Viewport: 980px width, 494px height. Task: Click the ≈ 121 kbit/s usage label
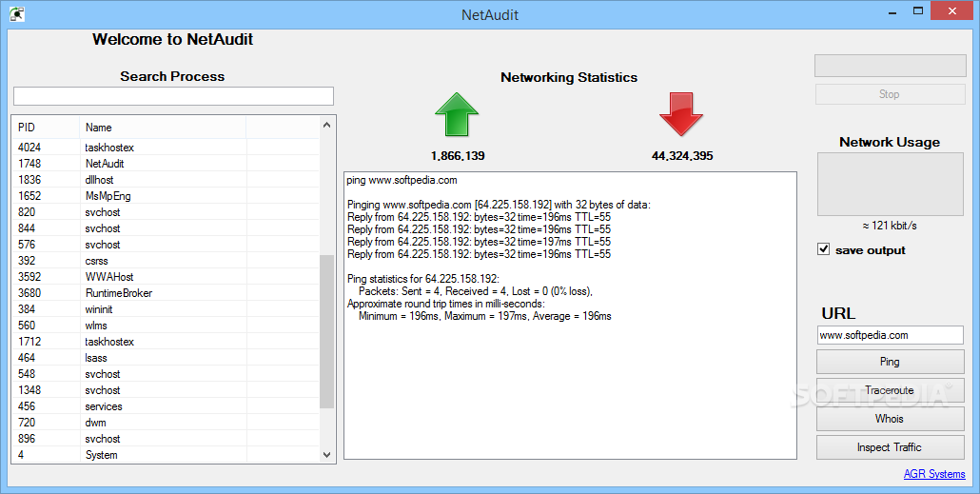890,226
